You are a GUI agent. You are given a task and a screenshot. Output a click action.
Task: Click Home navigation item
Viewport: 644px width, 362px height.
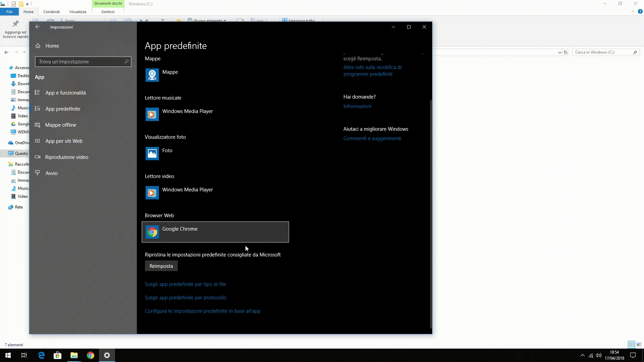(x=52, y=46)
